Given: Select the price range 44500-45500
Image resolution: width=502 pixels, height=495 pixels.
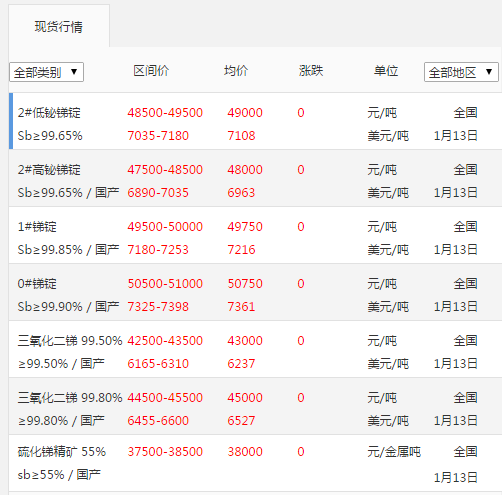Looking at the screenshot, I should click(165, 398).
